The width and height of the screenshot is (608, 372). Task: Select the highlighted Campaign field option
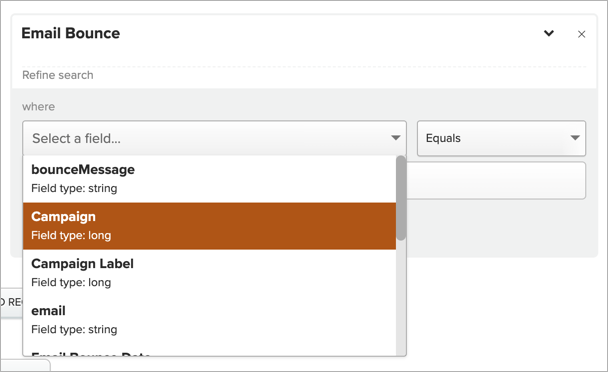pos(209,226)
